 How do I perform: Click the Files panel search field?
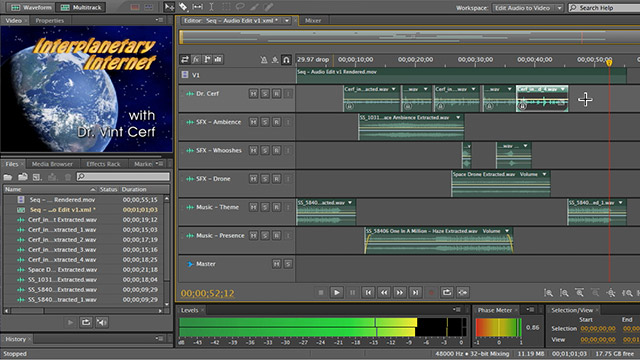123,176
